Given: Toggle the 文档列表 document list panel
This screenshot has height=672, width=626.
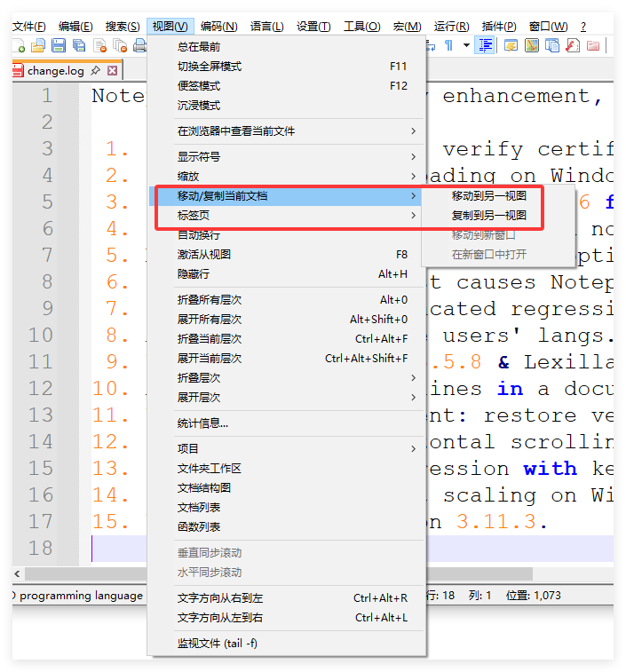Looking at the screenshot, I should pyautogui.click(x=287, y=508).
